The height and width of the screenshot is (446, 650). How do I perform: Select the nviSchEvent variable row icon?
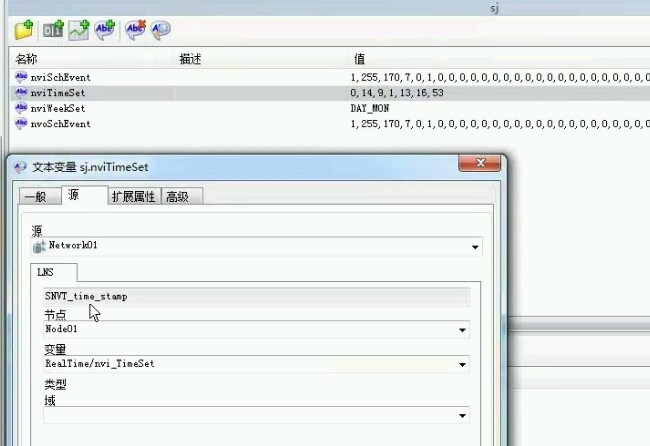21,77
